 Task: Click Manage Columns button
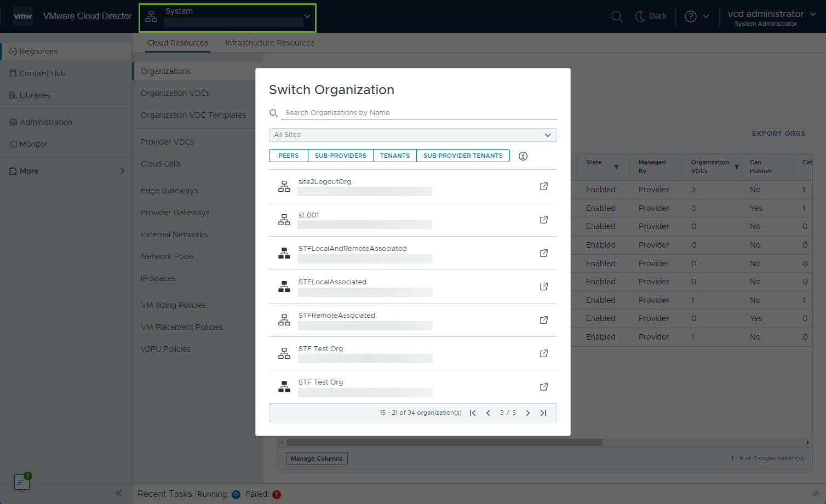point(317,459)
